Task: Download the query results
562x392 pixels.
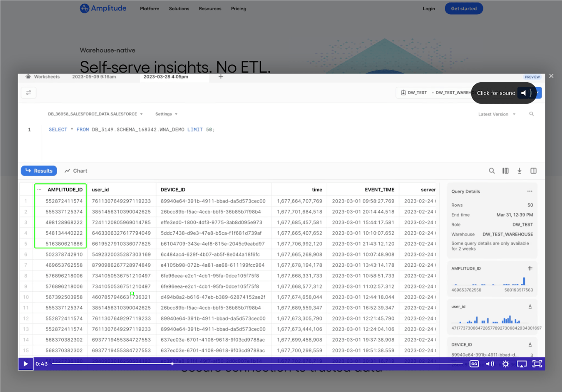Action: pos(520,171)
